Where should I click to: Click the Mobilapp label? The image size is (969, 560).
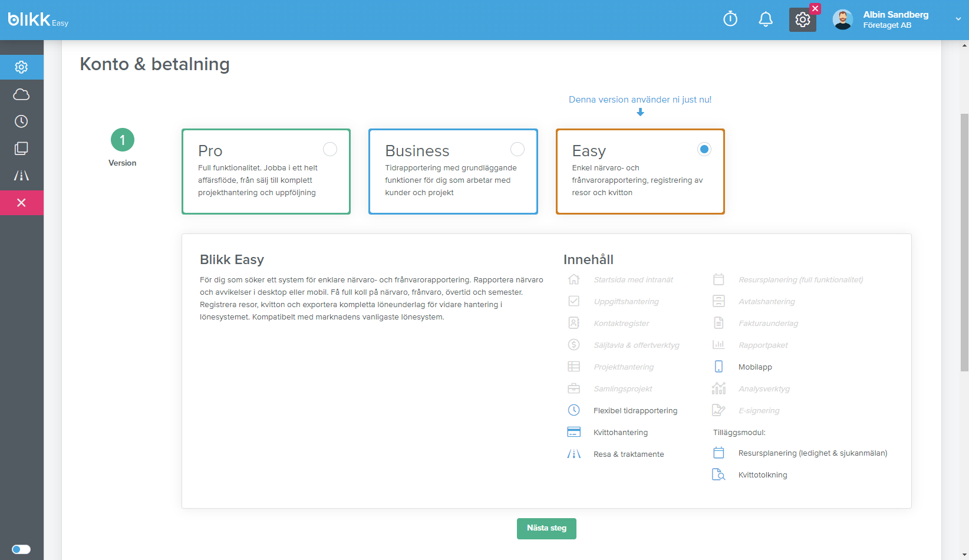coord(755,367)
